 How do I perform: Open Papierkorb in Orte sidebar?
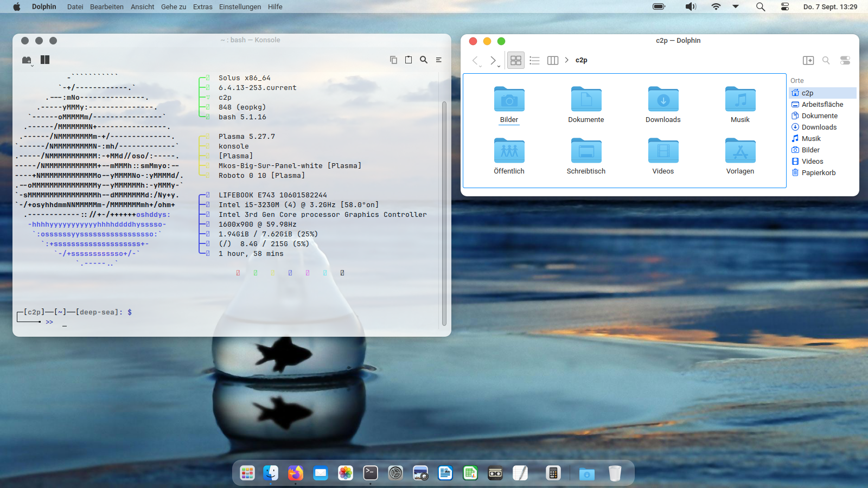tap(822, 172)
